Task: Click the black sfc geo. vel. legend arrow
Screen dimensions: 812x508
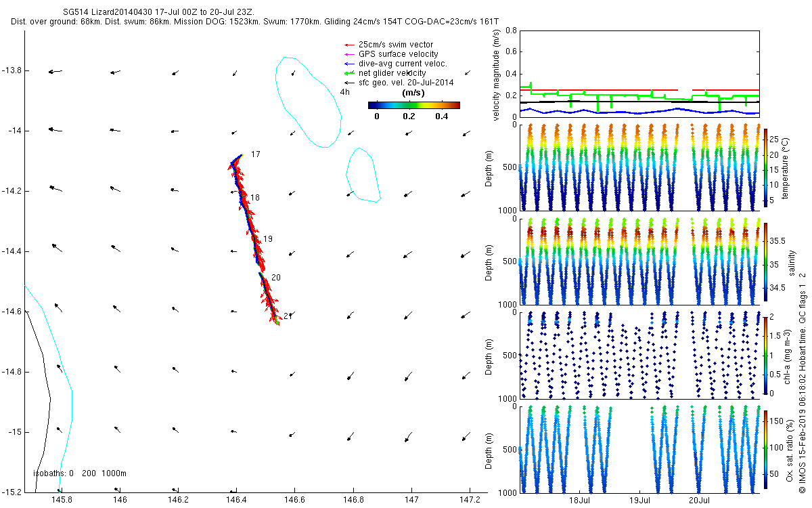Action: [x=349, y=83]
